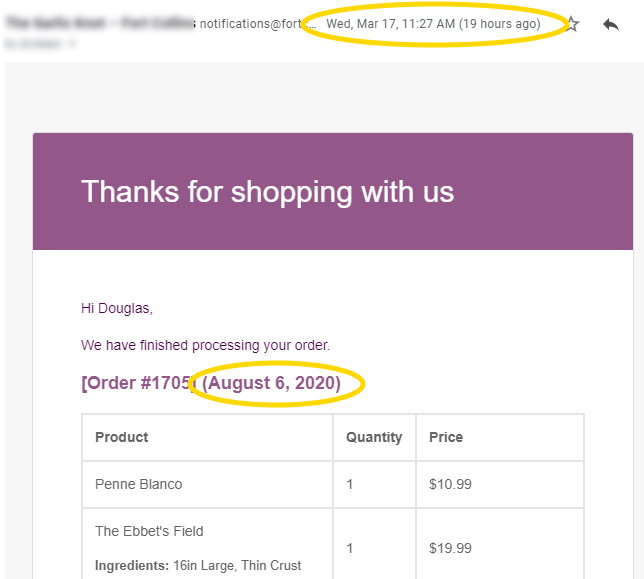Click the Penne Blanco quantity cell
This screenshot has width=644, height=579.
pos(374,485)
